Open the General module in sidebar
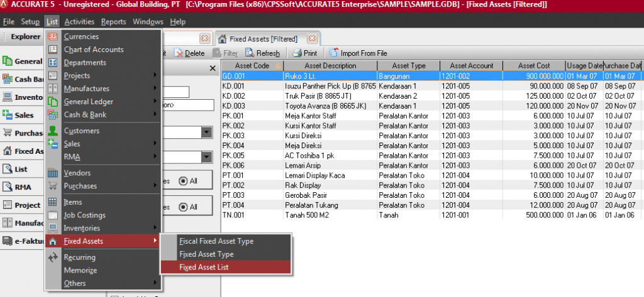This screenshot has height=297, width=644. pyautogui.click(x=22, y=62)
